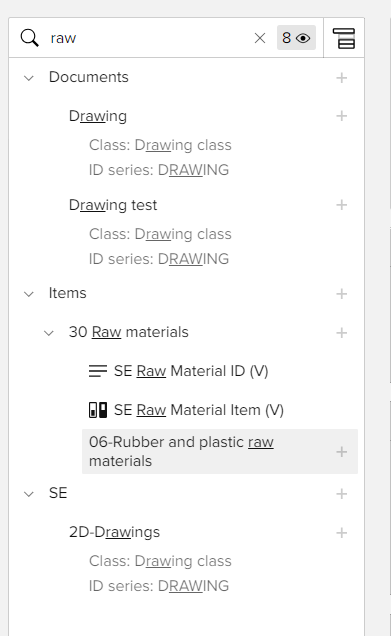Collapse the Items group chevron

coord(29,294)
